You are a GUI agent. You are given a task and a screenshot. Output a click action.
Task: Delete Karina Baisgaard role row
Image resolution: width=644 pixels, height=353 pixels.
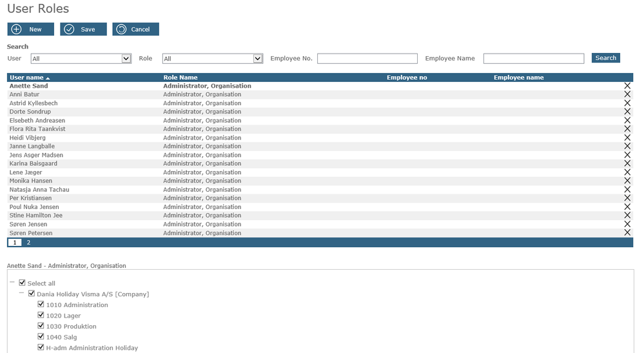coord(627,163)
